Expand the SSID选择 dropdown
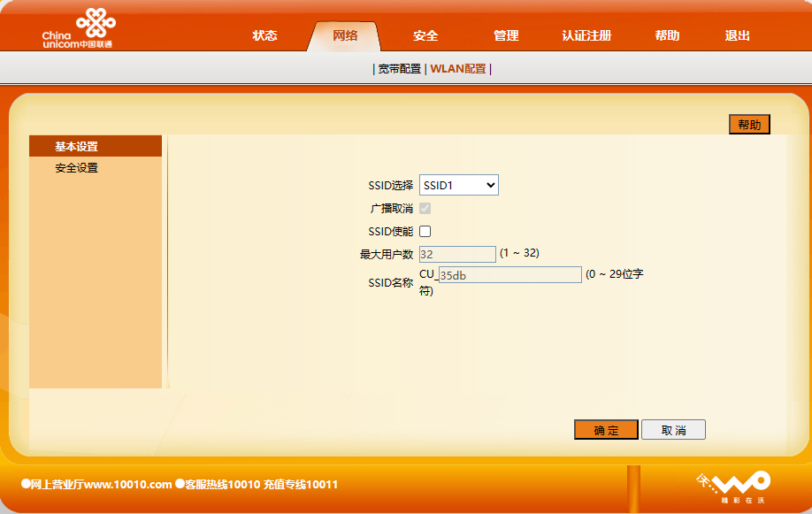The height and width of the screenshot is (514, 812). (x=458, y=185)
